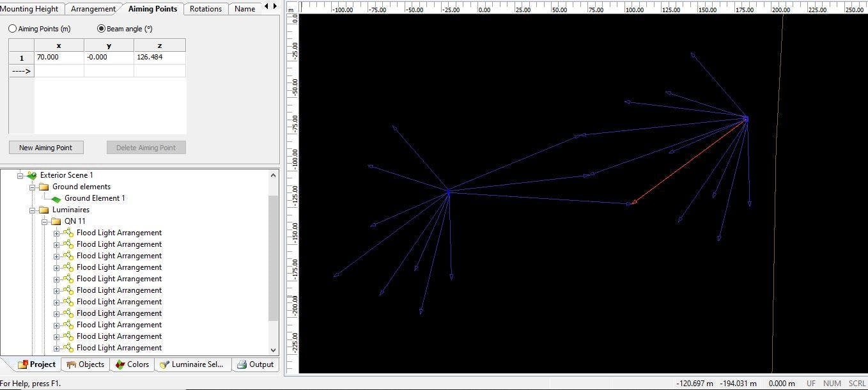
Task: Click the left floodlight mast node in the plan view
Action: (449, 191)
